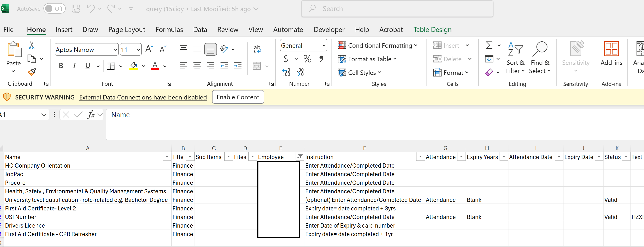
Task: Click the Enable Content button
Action: tap(238, 97)
